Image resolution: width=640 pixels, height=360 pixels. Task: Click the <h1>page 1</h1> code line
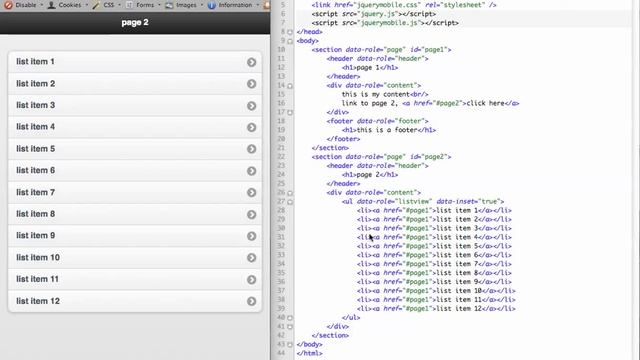370,68
